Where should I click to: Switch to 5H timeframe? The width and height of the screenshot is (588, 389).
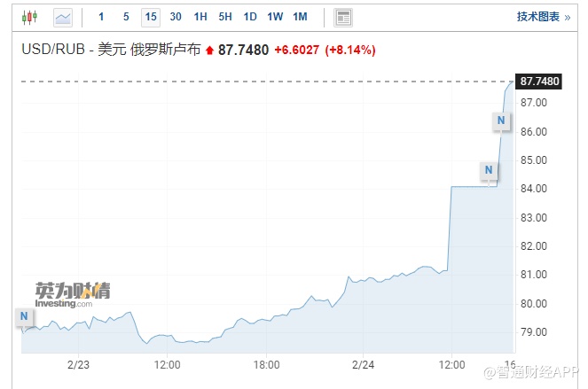coord(225,17)
